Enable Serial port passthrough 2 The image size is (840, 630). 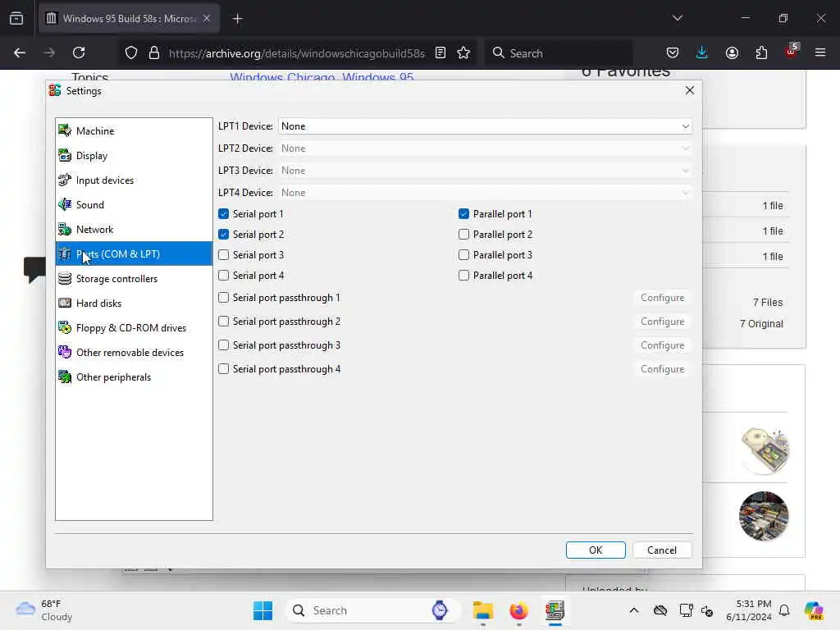224,322
